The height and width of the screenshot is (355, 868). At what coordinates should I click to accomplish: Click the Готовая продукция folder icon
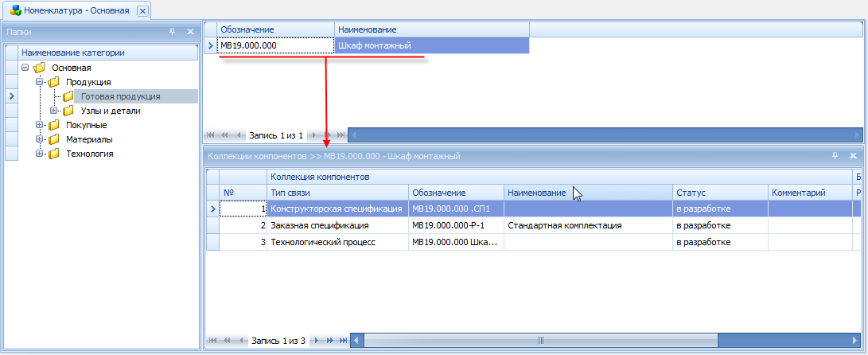point(68,96)
